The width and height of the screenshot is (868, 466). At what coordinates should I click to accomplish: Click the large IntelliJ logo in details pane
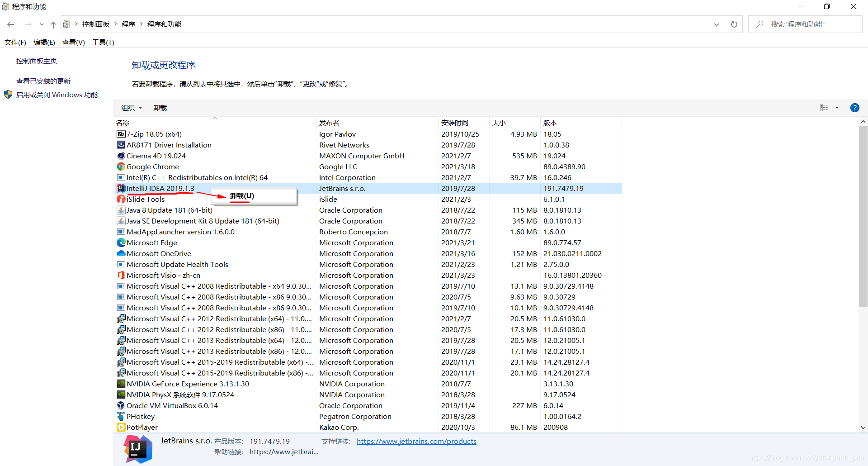point(138,449)
